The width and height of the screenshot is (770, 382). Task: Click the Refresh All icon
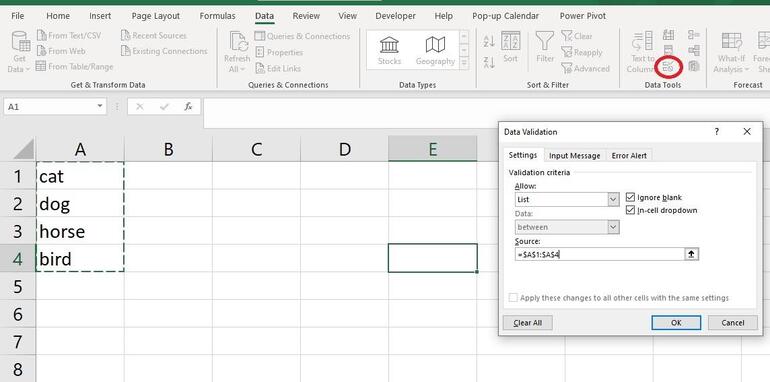238,42
